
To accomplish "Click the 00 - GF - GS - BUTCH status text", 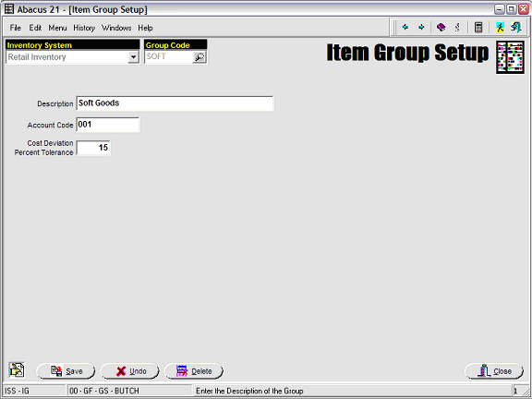I will [104, 391].
